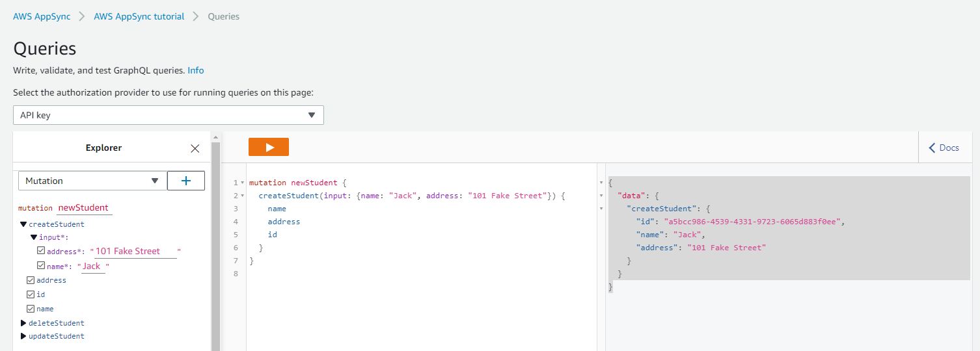This screenshot has width=980, height=351.
Task: Click the scroll-up arrow of the Explorer scrollbar
Action: click(x=215, y=137)
